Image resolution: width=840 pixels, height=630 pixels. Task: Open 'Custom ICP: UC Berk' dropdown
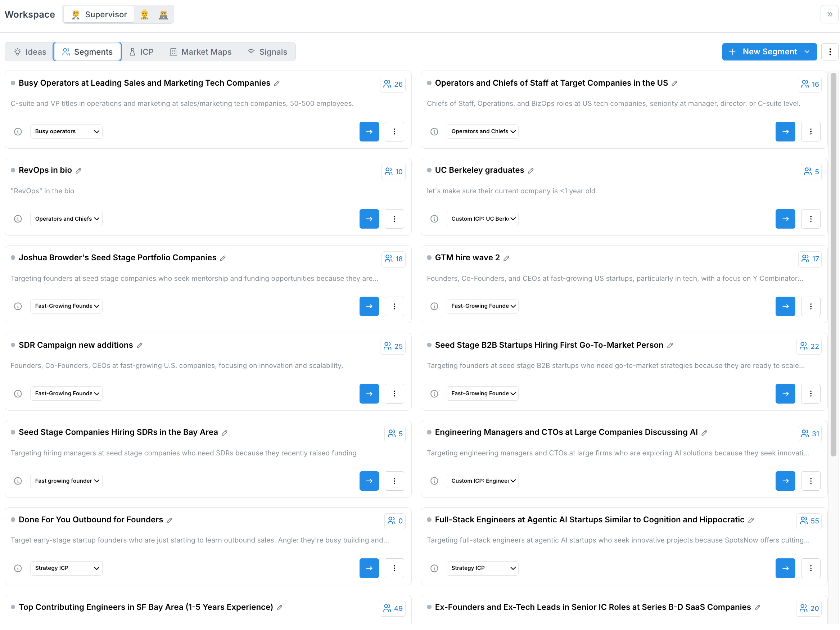click(x=482, y=219)
